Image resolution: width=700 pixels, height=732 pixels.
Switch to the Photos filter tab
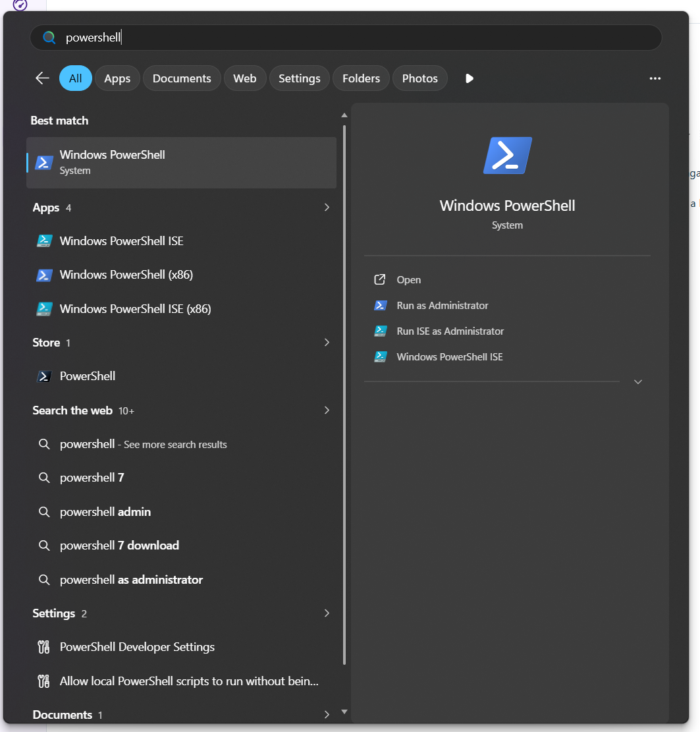[419, 78]
